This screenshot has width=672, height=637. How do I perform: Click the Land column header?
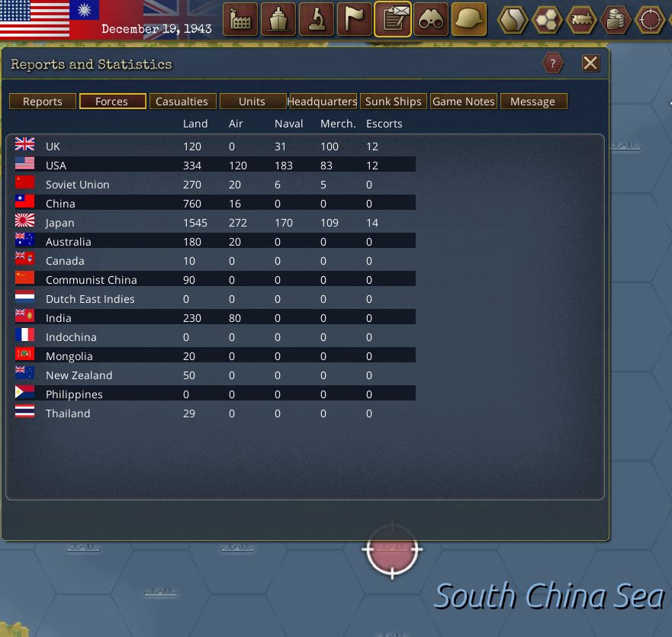195,124
